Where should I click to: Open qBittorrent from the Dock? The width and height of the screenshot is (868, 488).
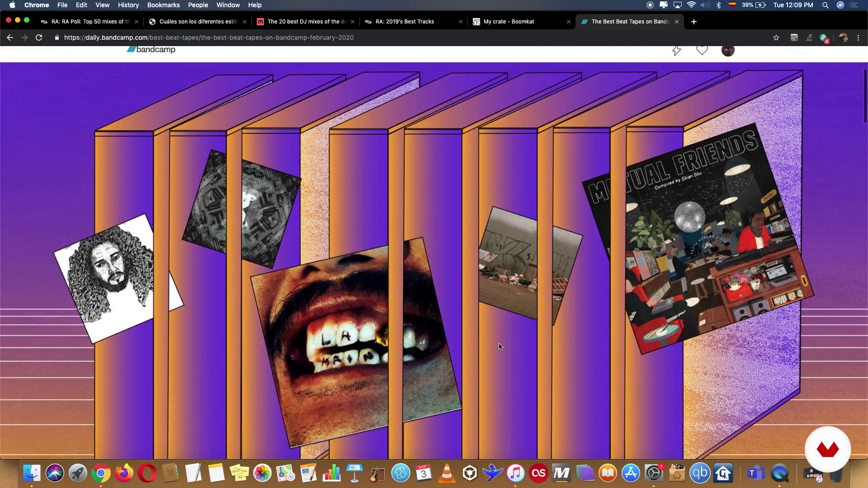[700, 473]
